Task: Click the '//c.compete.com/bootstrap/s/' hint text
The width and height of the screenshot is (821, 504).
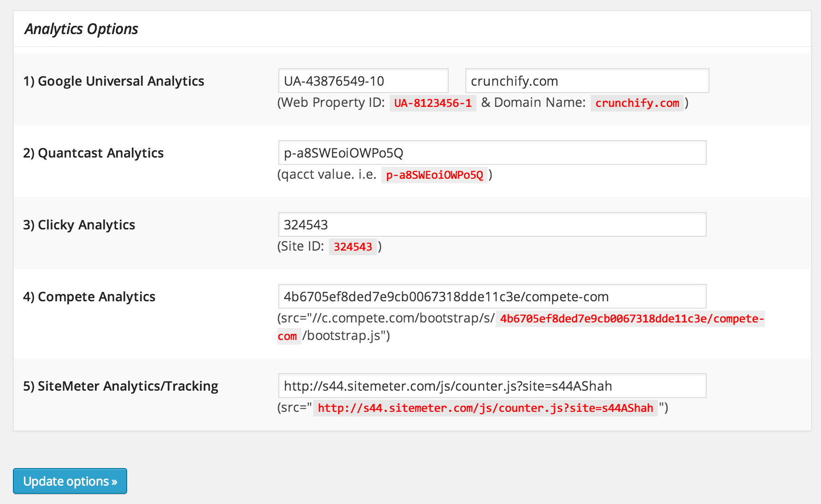Action: (403, 318)
